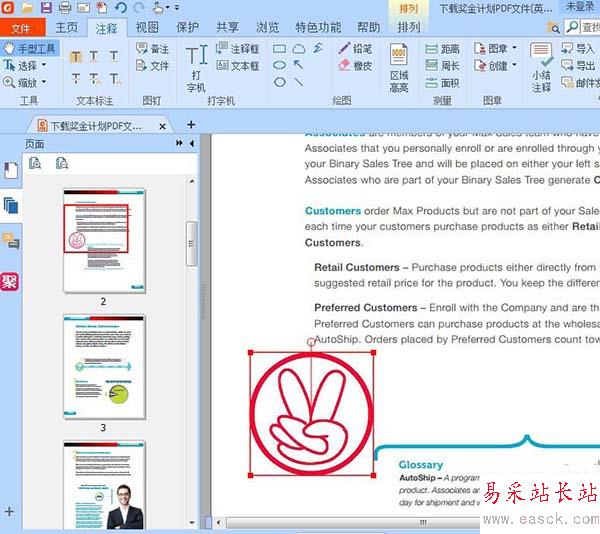Select the 橡皮 eraser tool

pyautogui.click(x=355, y=65)
